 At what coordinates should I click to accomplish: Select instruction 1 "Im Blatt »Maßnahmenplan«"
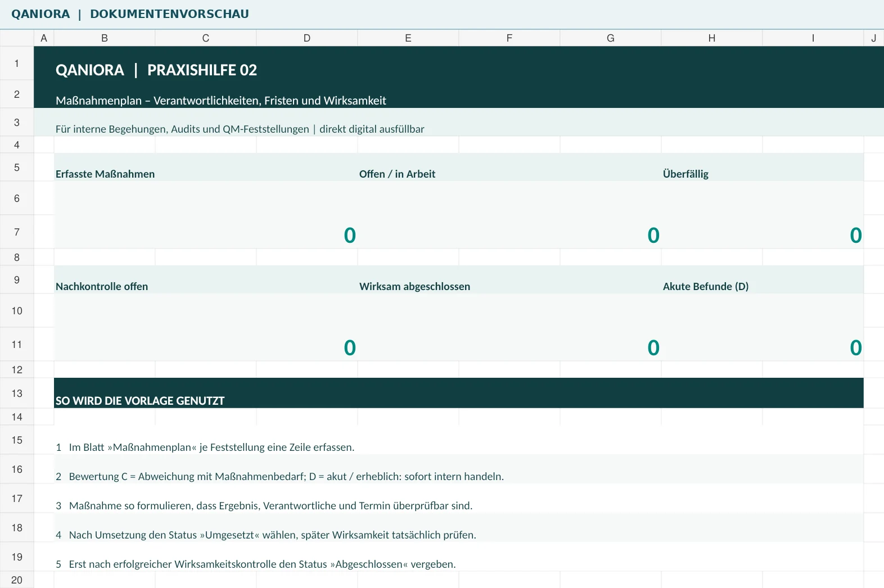click(205, 447)
